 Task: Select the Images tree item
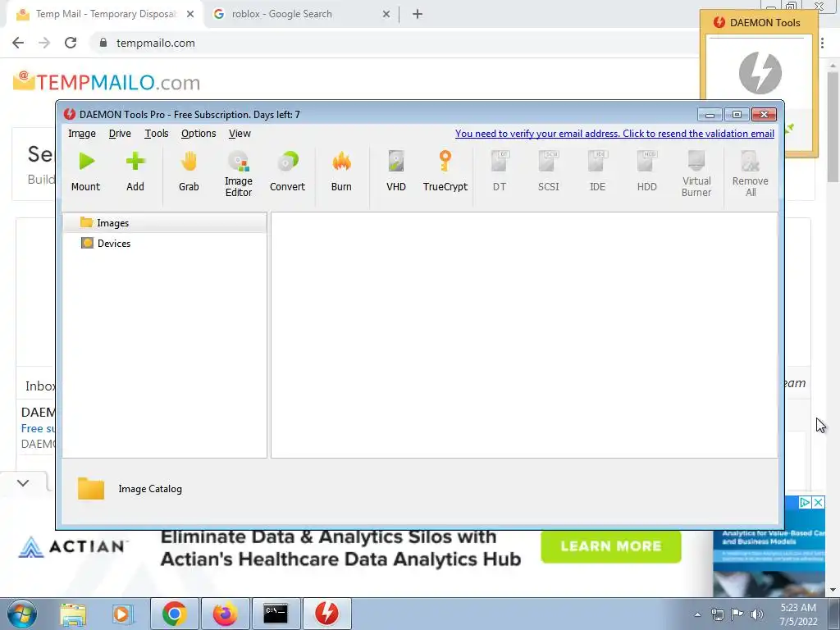pyautogui.click(x=165, y=223)
